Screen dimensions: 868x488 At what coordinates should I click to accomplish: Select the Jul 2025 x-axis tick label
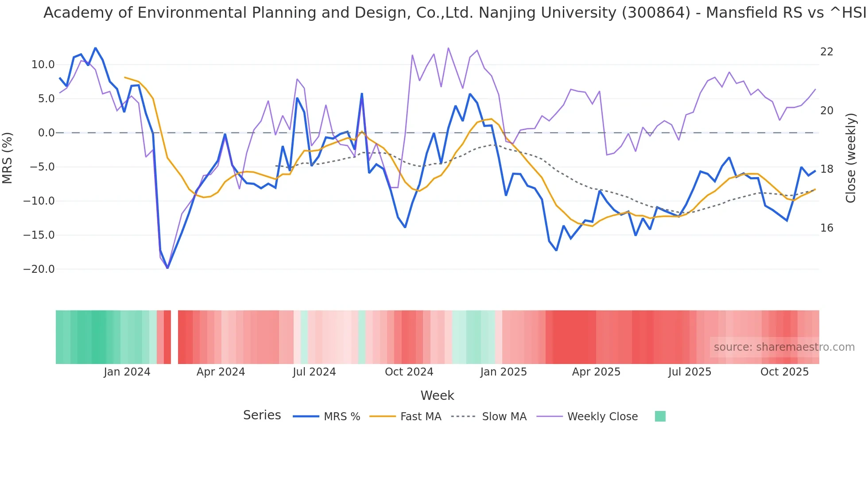pos(690,372)
